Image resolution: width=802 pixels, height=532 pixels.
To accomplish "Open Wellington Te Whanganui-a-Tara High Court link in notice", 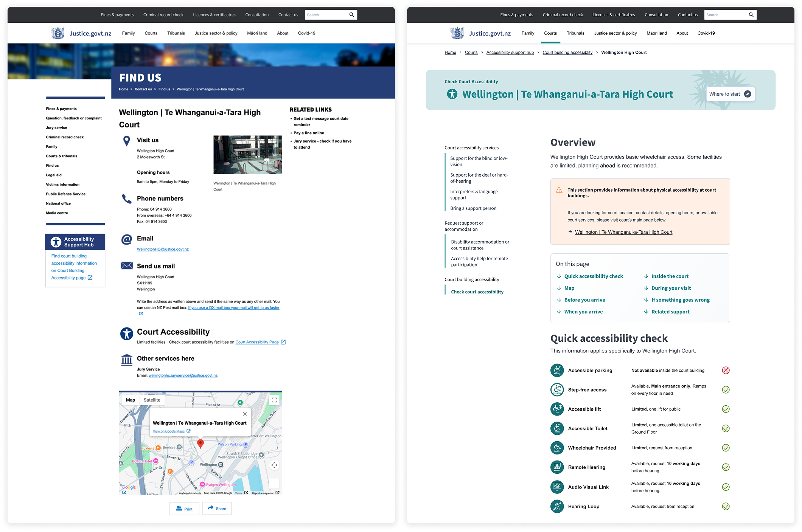I will pyautogui.click(x=623, y=232).
